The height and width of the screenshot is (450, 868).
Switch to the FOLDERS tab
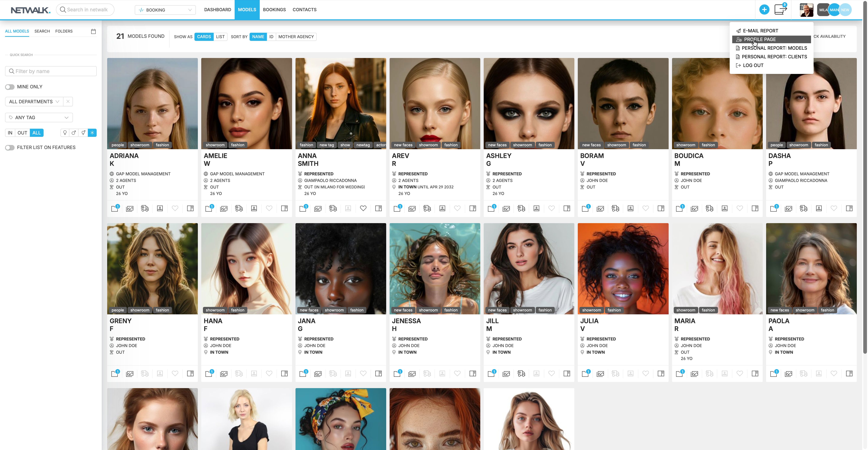click(64, 31)
